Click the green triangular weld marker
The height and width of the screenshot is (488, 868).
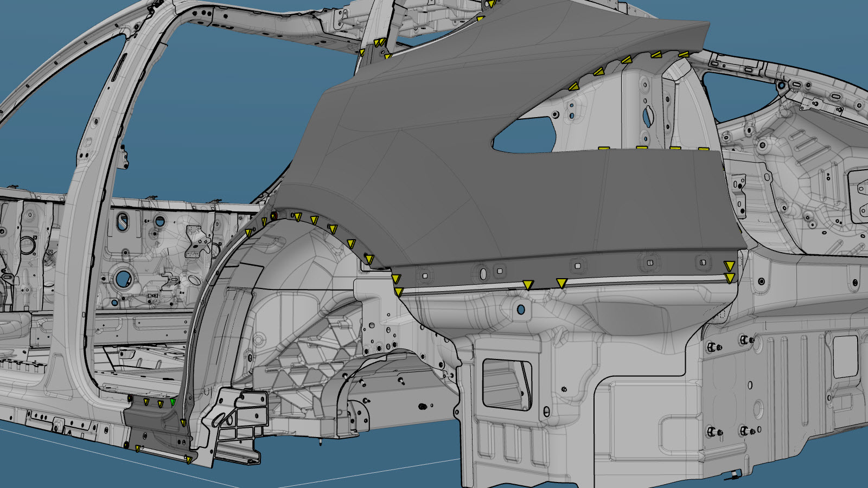pyautogui.click(x=173, y=402)
